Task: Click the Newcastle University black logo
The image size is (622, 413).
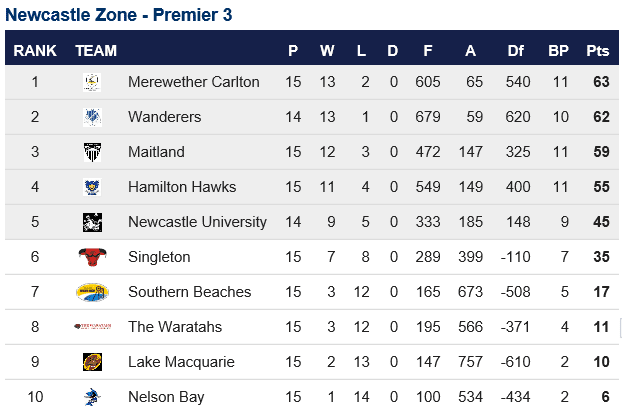Action: 92,222
